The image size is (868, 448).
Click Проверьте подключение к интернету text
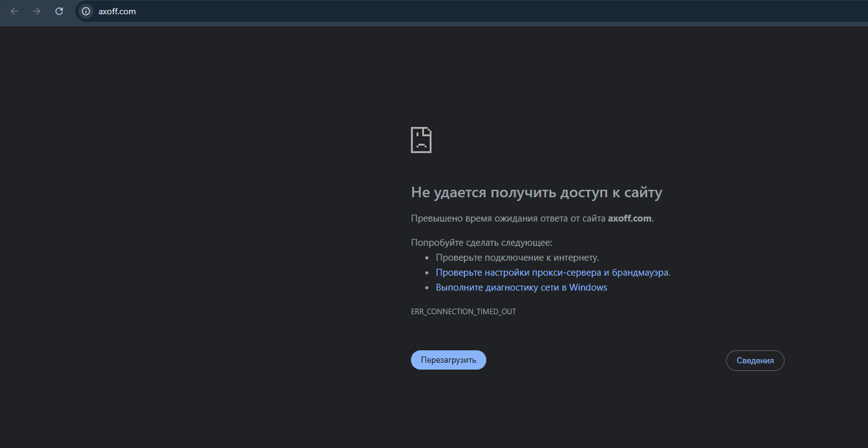(517, 258)
